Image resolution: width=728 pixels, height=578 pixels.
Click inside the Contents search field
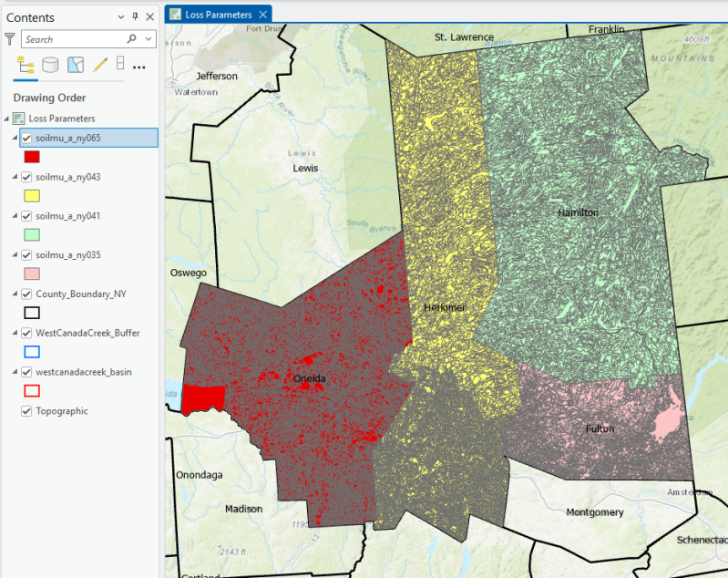(73, 39)
